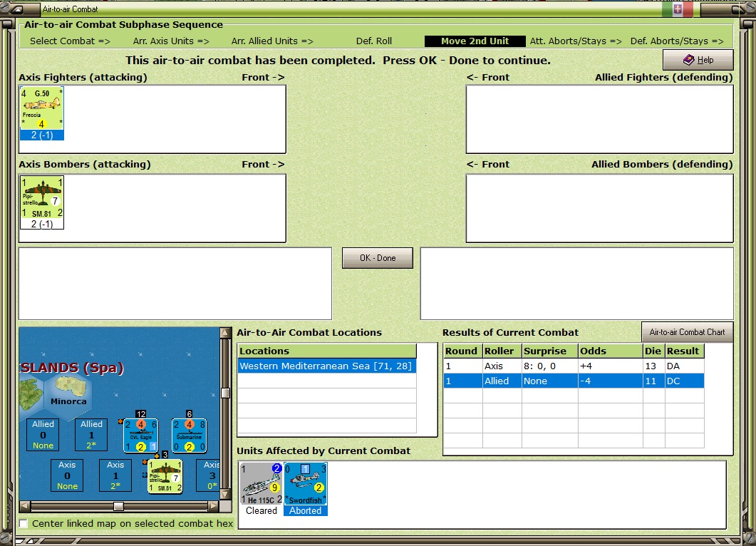This screenshot has width=756, height=546.
Task: Click the Allied 1 2* box on map
Action: click(91, 435)
